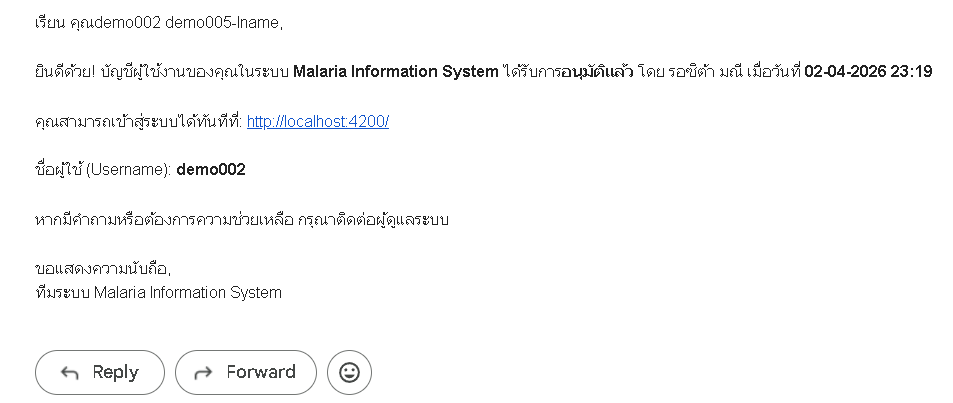Image resolution: width=953 pixels, height=403 pixels.
Task: Click the bold username demo002
Action: [210, 170]
